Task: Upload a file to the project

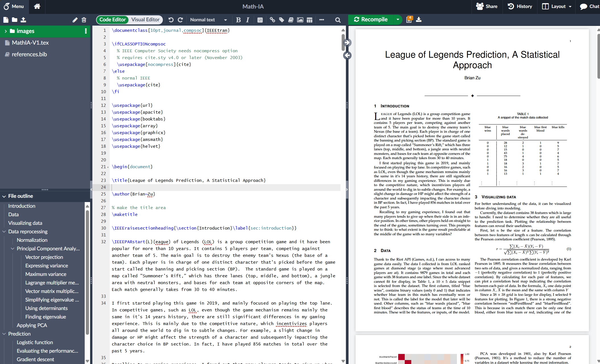Action: [x=23, y=20]
